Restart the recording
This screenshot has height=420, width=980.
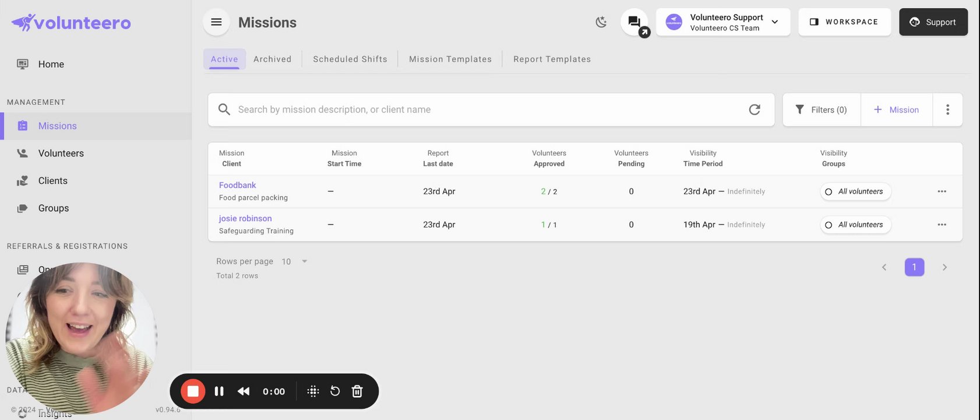point(335,391)
